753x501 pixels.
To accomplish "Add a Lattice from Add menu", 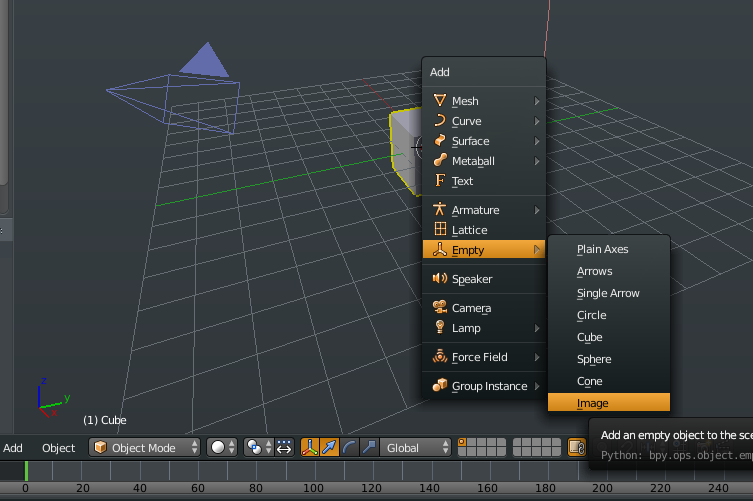I will tap(484, 230).
